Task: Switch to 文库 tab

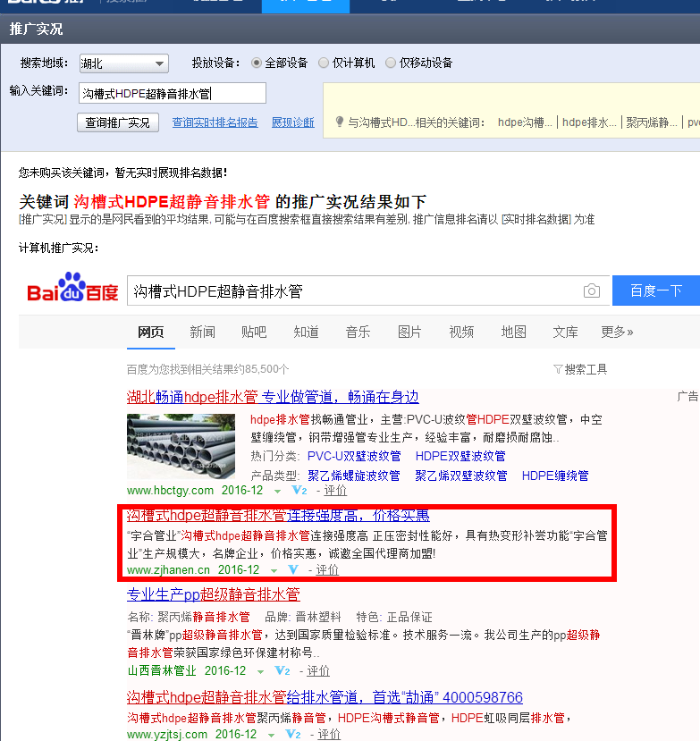Action: tap(565, 333)
